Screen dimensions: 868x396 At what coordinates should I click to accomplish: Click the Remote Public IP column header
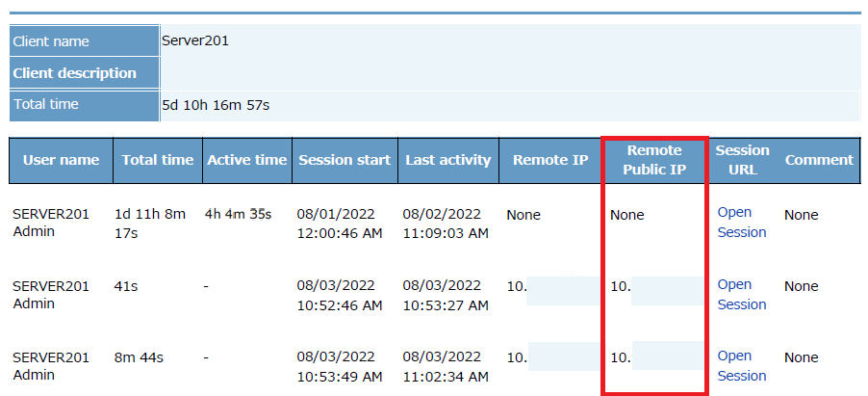653,160
